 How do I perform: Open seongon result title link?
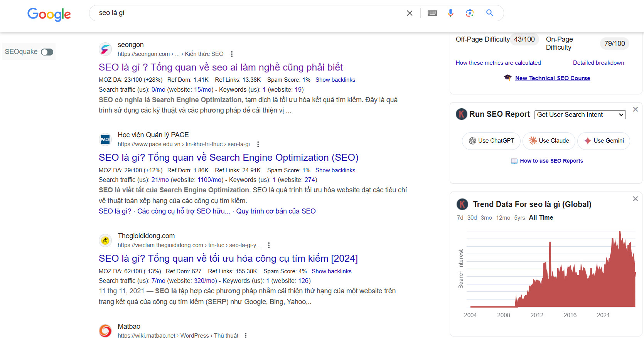[x=221, y=67]
